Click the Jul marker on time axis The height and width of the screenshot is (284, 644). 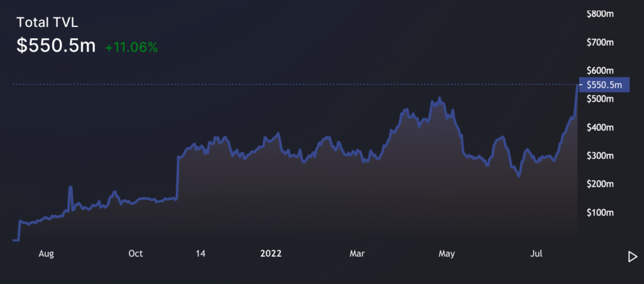[536, 254]
